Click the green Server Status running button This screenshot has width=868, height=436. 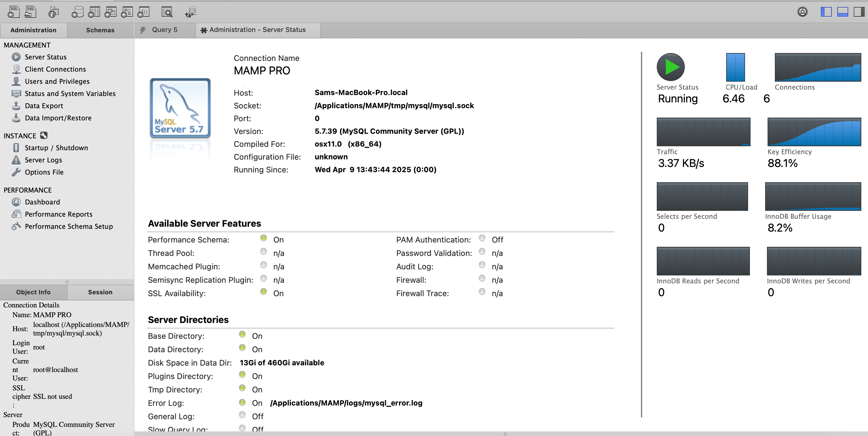(670, 67)
